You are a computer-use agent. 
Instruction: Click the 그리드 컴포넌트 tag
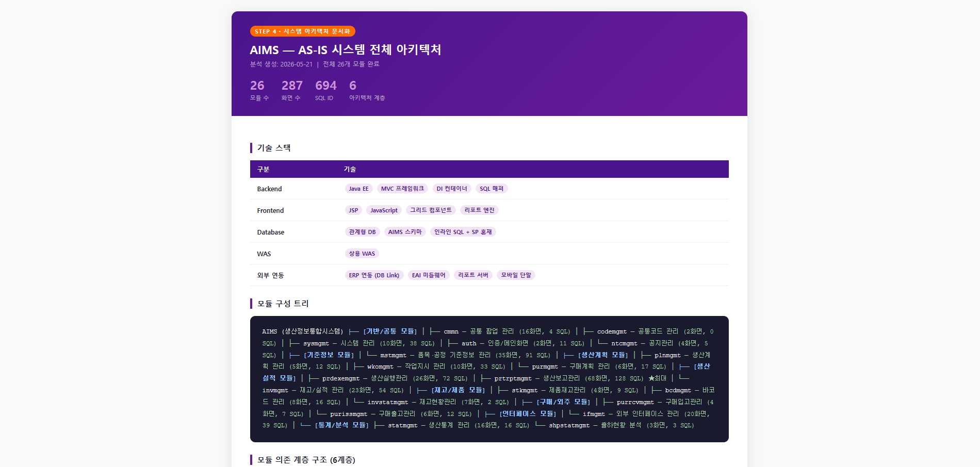click(x=431, y=210)
